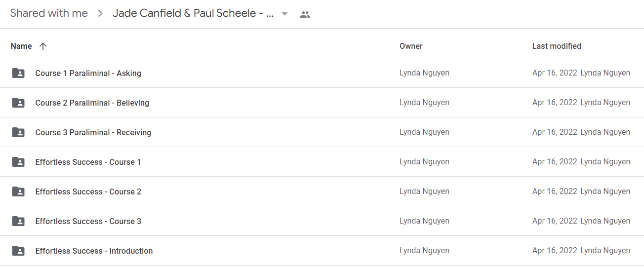644x267 pixels.
Task: Toggle sort direction arrow beside Name
Action: tap(43, 46)
